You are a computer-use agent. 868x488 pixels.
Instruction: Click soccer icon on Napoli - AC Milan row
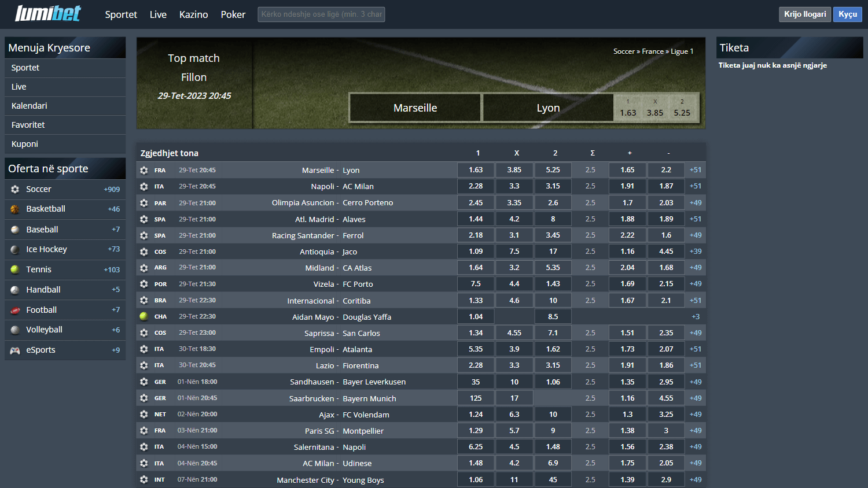[144, 186]
